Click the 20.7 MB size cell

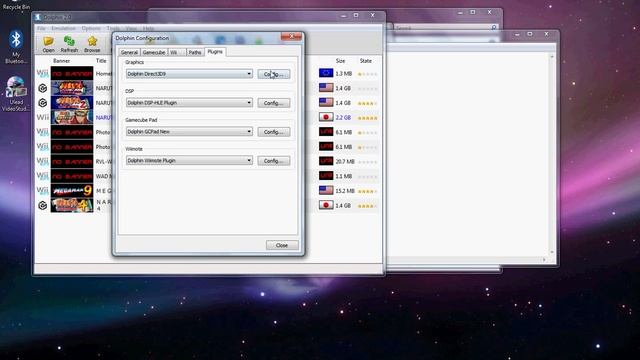pyautogui.click(x=345, y=162)
